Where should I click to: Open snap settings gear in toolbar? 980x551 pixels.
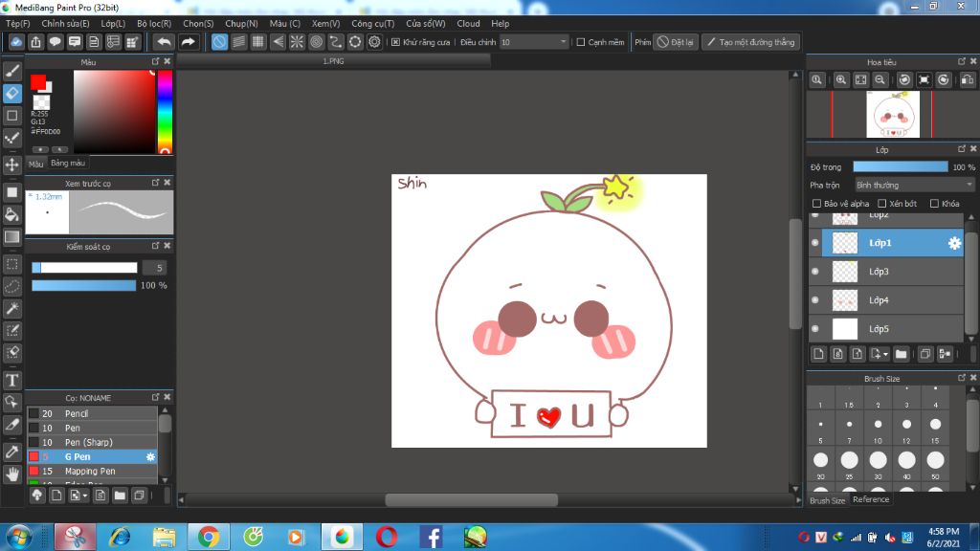pyautogui.click(x=374, y=42)
